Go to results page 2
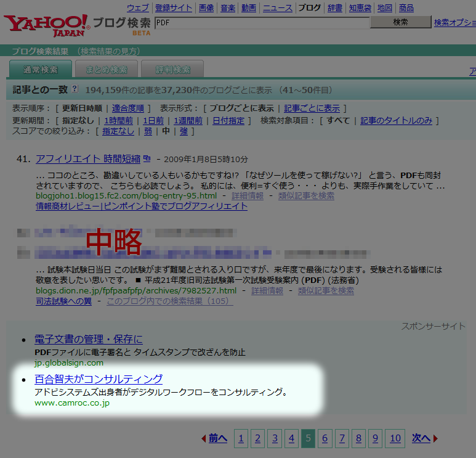Image resolution: width=476 pixels, height=458 pixels. pos(258,438)
